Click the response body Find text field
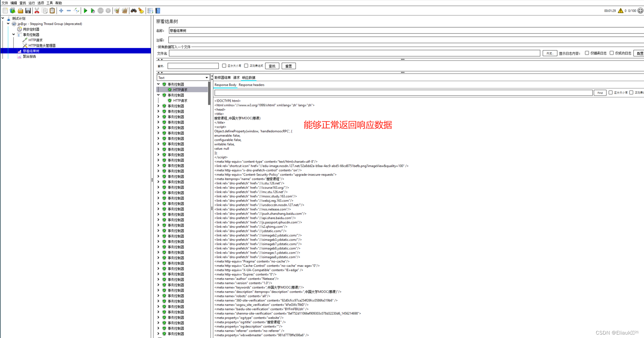The width and height of the screenshot is (644, 338). [x=403, y=93]
